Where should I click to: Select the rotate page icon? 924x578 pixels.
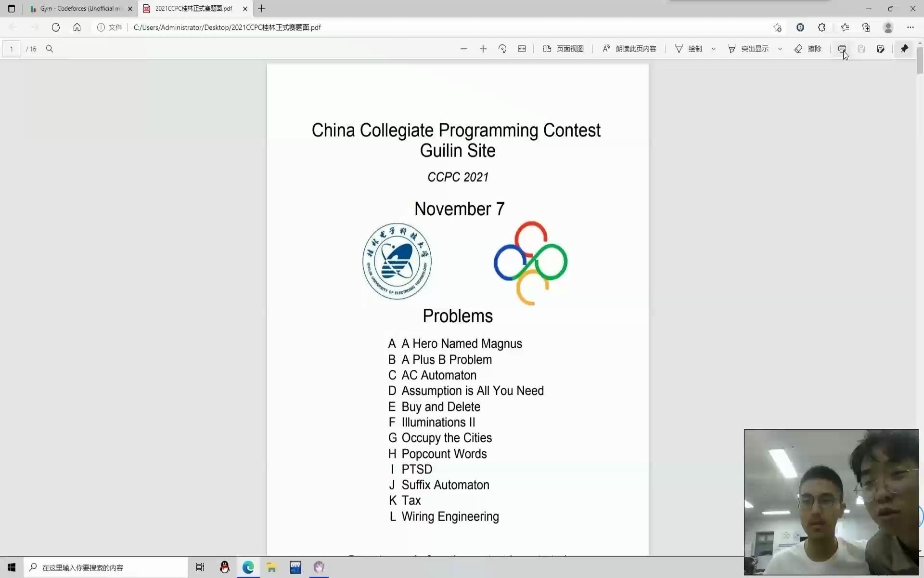(x=502, y=48)
